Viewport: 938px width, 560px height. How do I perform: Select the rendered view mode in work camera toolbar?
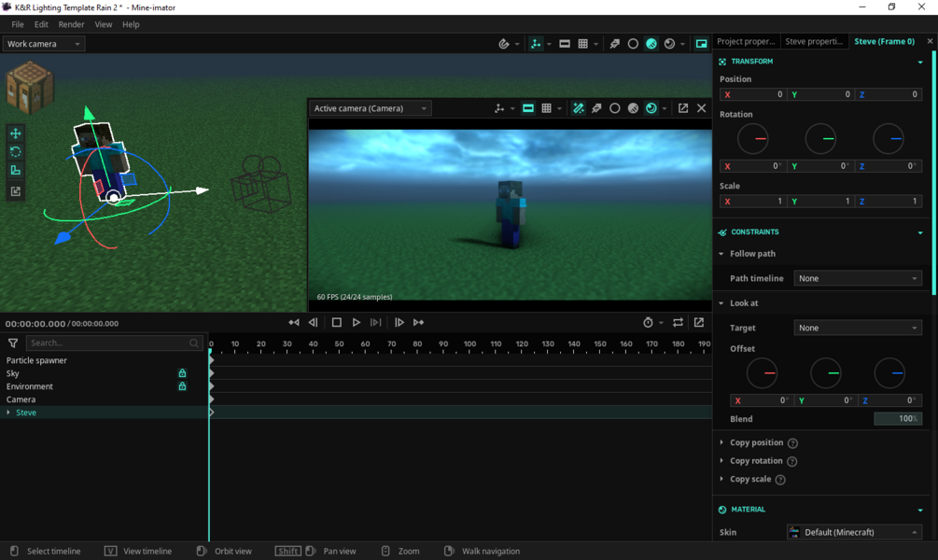point(669,44)
